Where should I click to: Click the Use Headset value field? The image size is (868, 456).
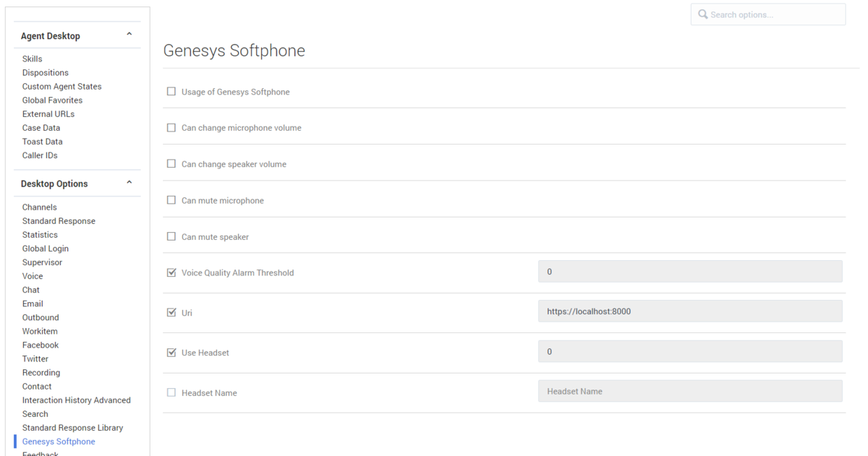[690, 351]
